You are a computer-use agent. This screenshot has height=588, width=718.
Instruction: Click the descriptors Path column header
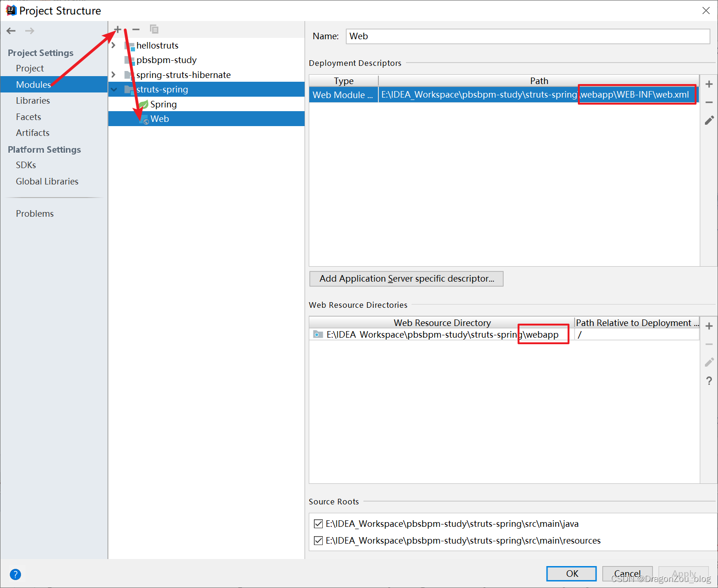pyautogui.click(x=539, y=81)
